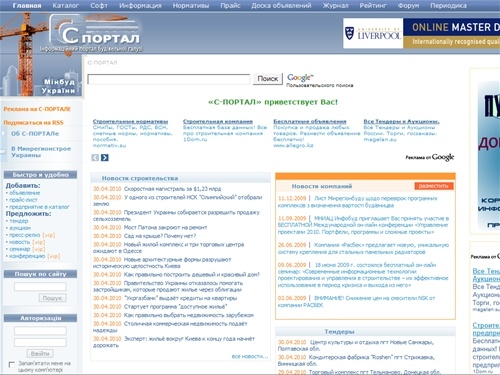Open the Форум menu item
Viewport: 500px width, 375px height.
point(408,6)
